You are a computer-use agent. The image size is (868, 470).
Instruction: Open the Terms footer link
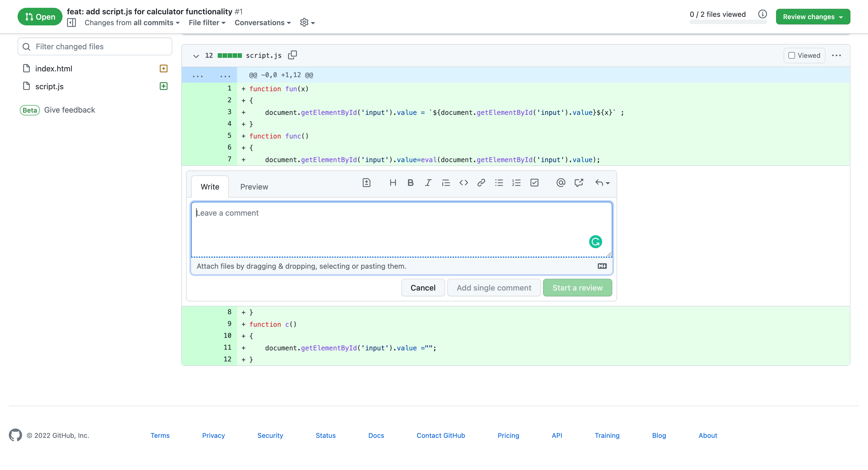(x=160, y=435)
